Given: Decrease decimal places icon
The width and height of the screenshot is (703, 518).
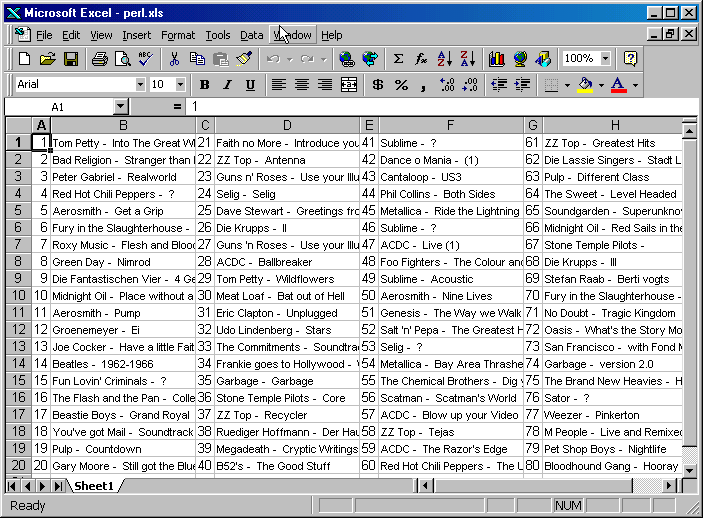Looking at the screenshot, I should coord(470,84).
